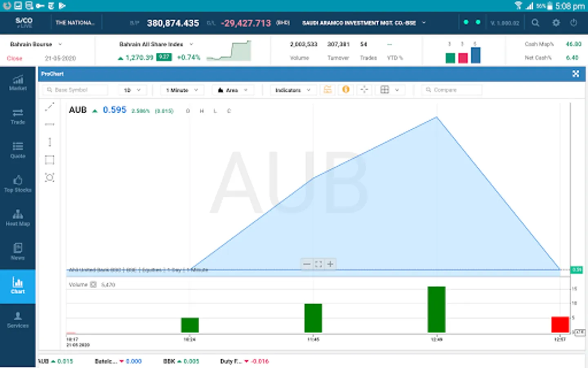Expand the chart layout dropdown arrow

[397, 90]
